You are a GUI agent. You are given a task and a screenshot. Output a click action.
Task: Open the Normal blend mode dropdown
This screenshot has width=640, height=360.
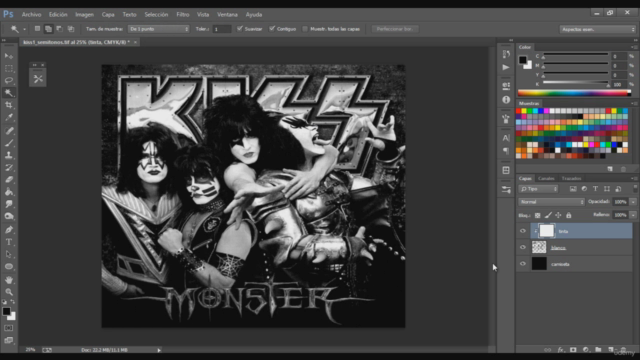(551, 202)
